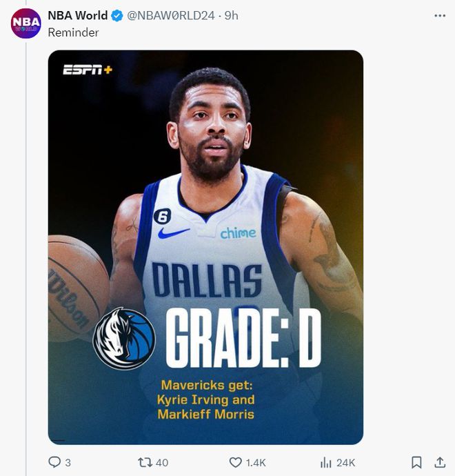This screenshot has height=476, width=455.
Task: Click the 24K views count
Action: point(345,463)
